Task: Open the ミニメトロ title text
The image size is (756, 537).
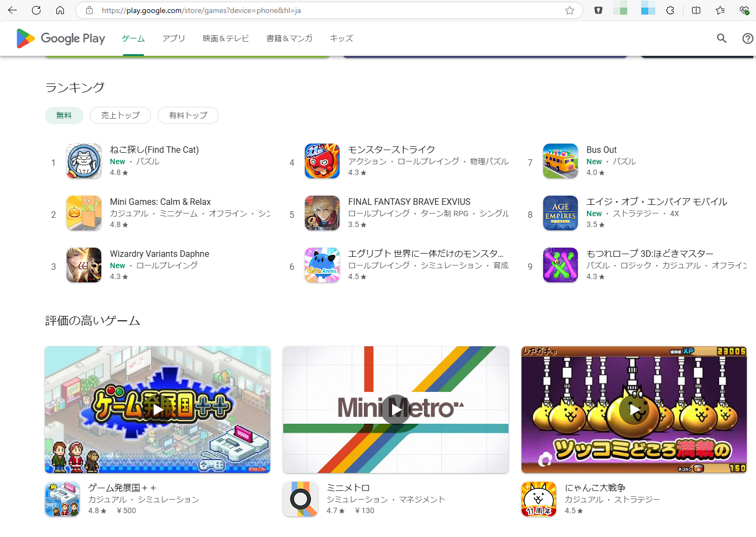Action: click(348, 488)
